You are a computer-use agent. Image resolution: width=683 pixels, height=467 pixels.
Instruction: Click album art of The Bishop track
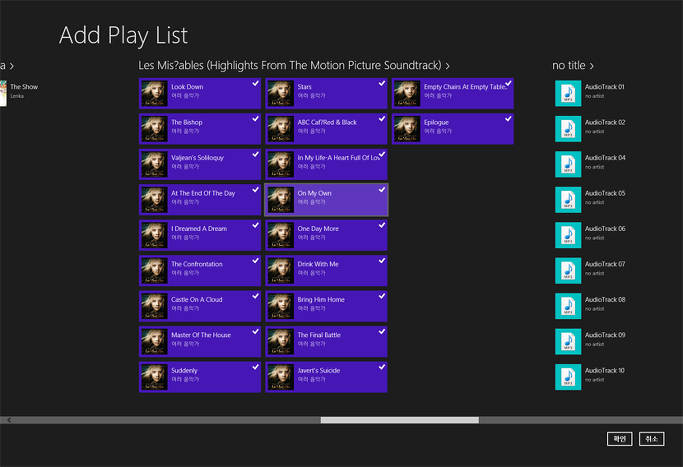pyautogui.click(x=154, y=129)
